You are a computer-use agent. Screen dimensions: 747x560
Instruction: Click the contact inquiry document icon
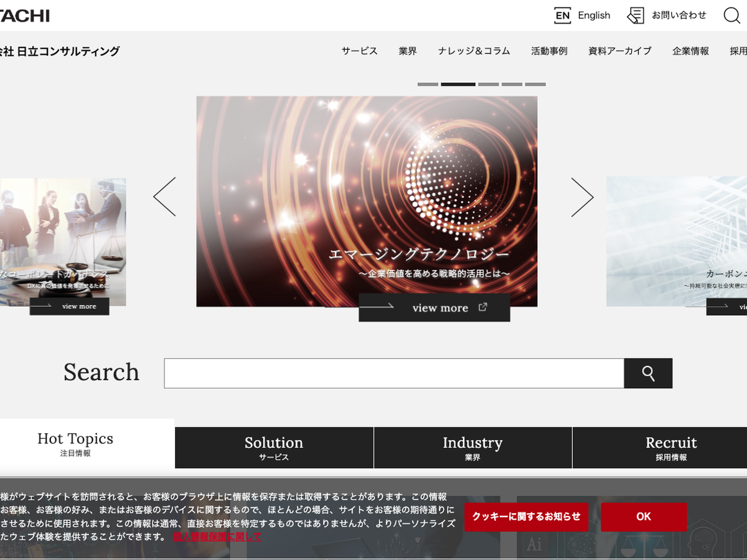coord(635,16)
